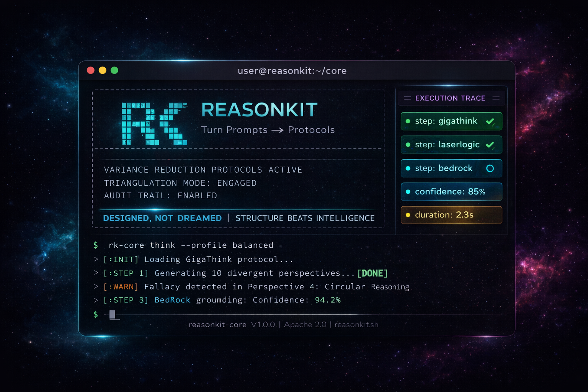The image size is (588, 392).
Task: Open the reasonkit.sh link
Action: pyautogui.click(x=356, y=324)
